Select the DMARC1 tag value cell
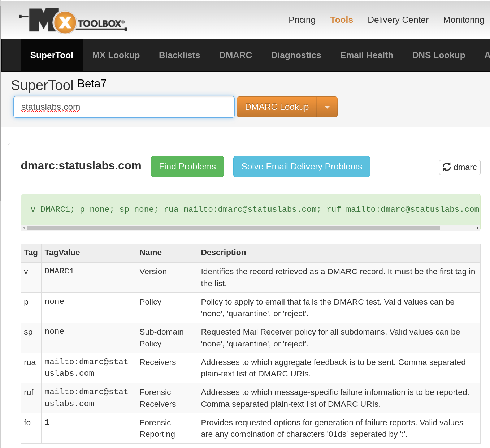Viewport: 490px width, 448px height. 88,277
